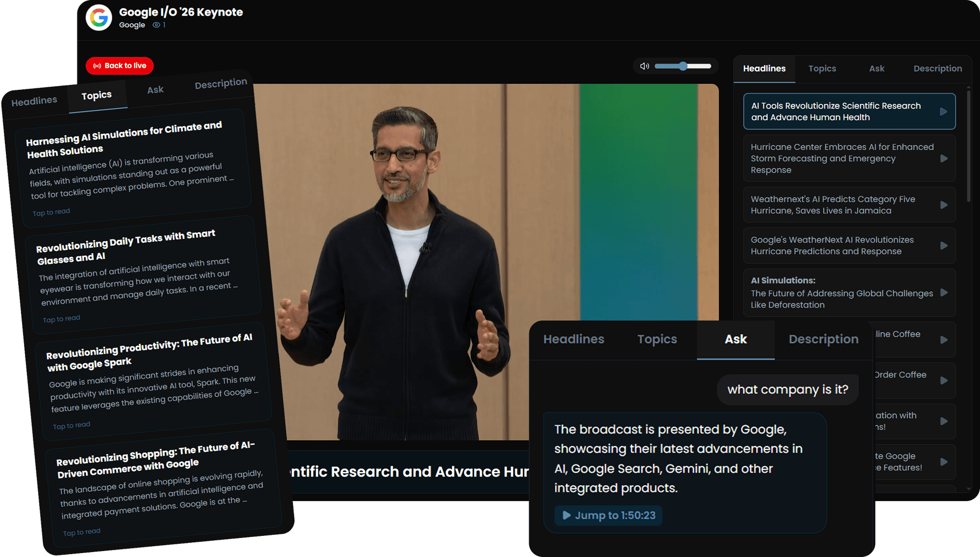Click the Google logo avatar
Viewport: 980px width, 557px height.
(99, 18)
